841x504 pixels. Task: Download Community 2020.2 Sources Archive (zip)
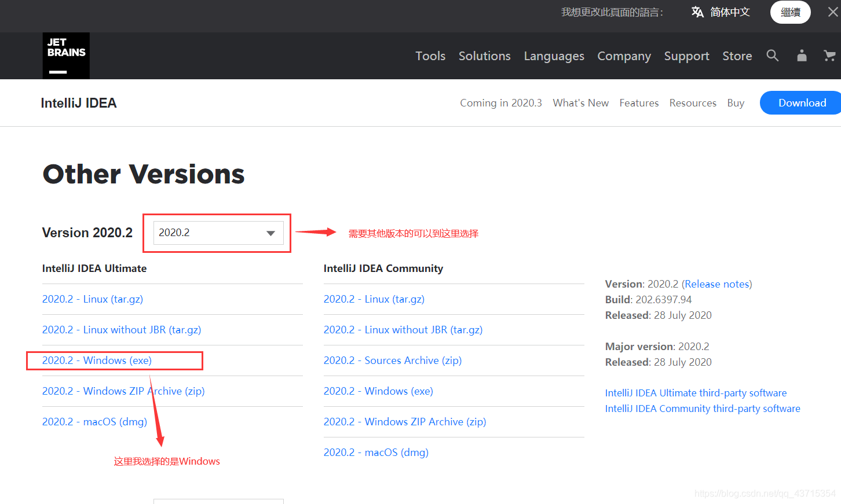pyautogui.click(x=393, y=360)
